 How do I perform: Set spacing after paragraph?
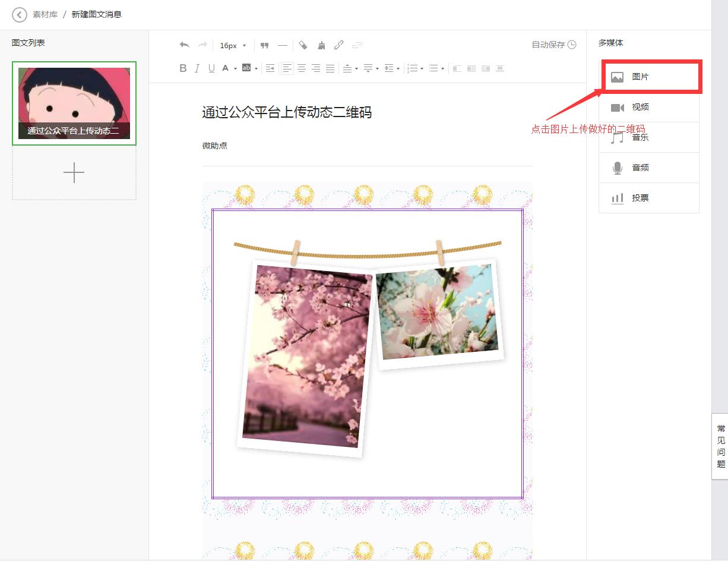point(368,68)
